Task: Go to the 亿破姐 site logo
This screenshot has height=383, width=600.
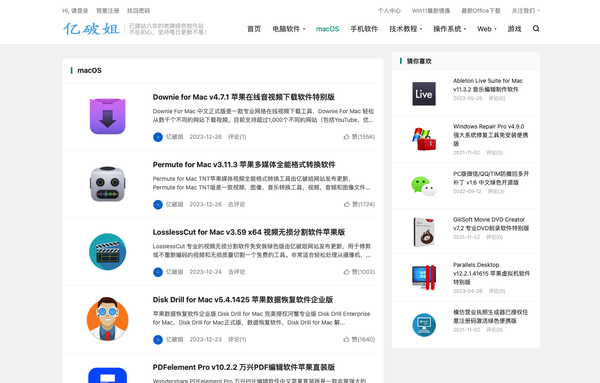Action: click(x=91, y=29)
